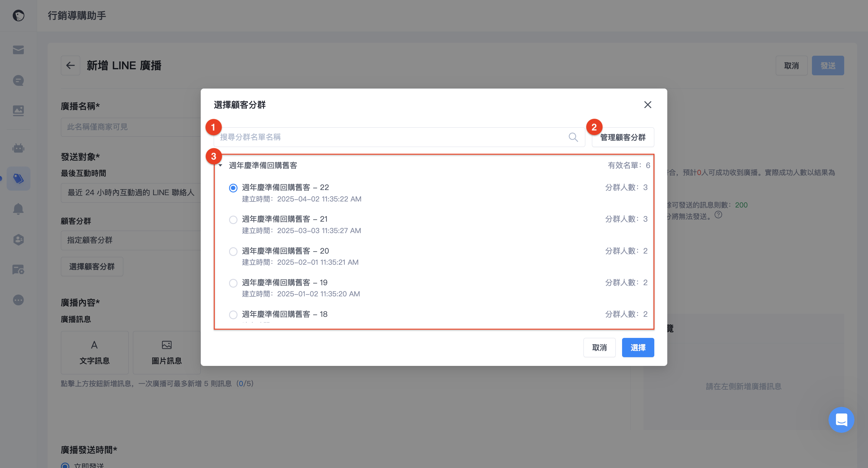Click 建立時間: 2025-03-03 11:35:27 AM text
The image size is (868, 468).
pos(301,231)
